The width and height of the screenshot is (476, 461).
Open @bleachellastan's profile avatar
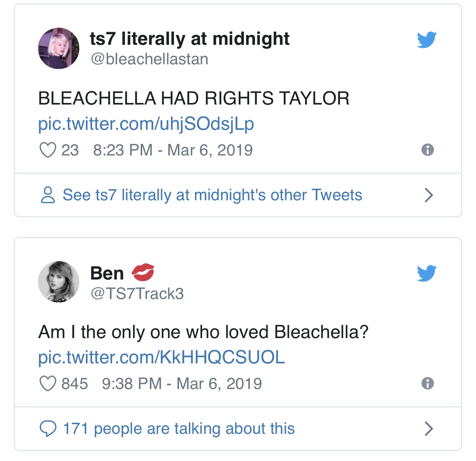coord(59,48)
